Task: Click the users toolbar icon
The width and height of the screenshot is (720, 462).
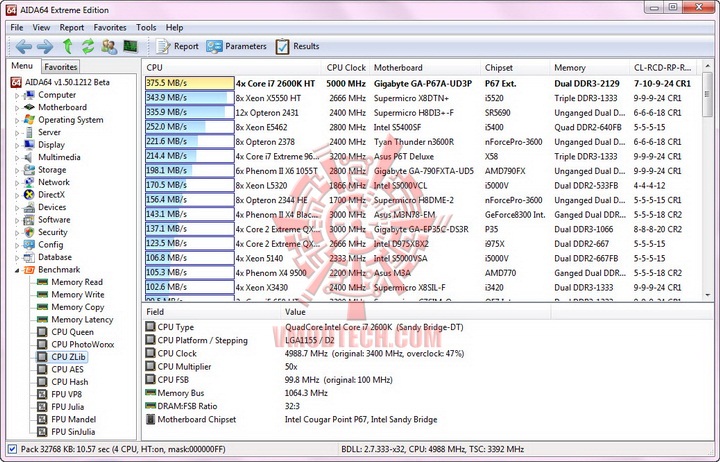Action: pyautogui.click(x=109, y=46)
